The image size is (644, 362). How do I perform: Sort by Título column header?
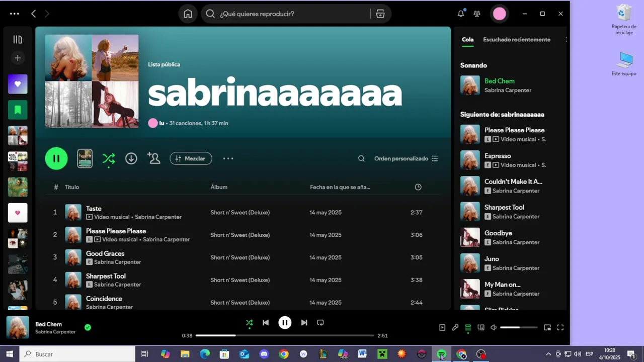pyautogui.click(x=72, y=187)
